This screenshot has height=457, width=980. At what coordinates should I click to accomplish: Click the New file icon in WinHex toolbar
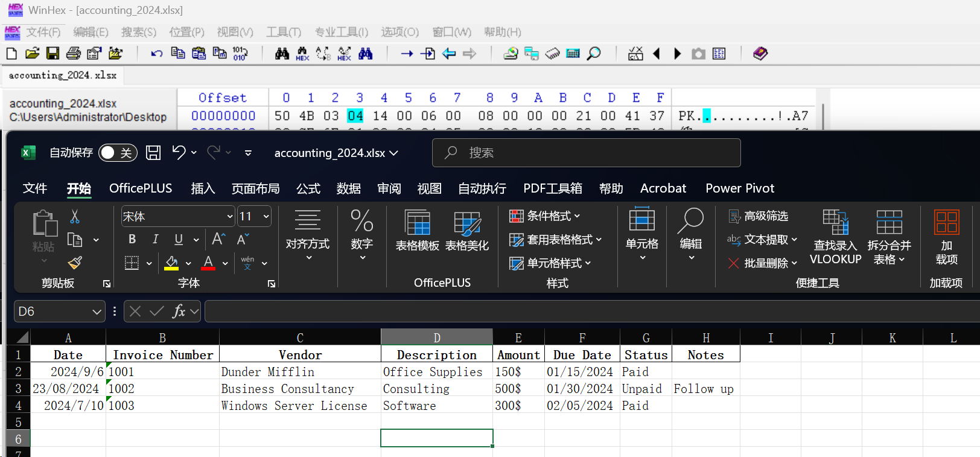11,54
